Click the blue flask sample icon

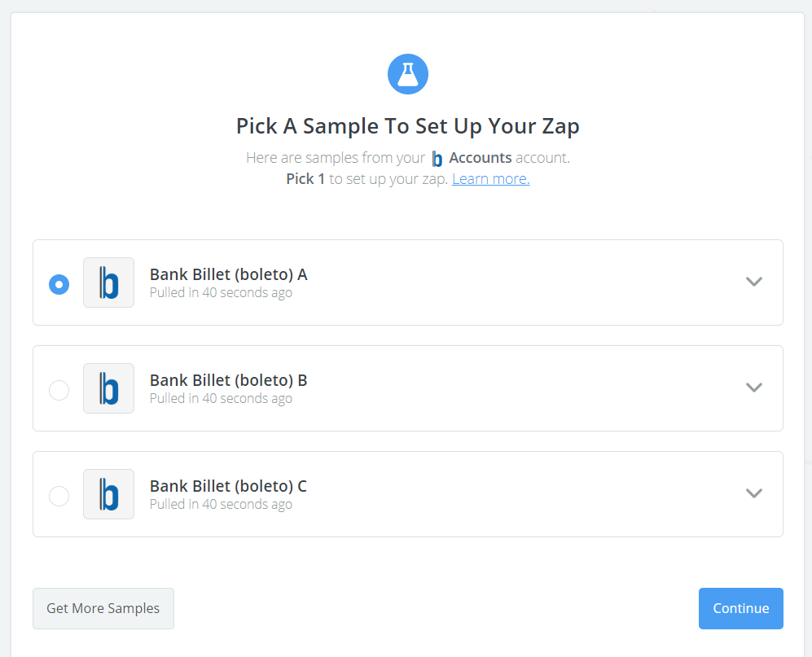tap(407, 74)
